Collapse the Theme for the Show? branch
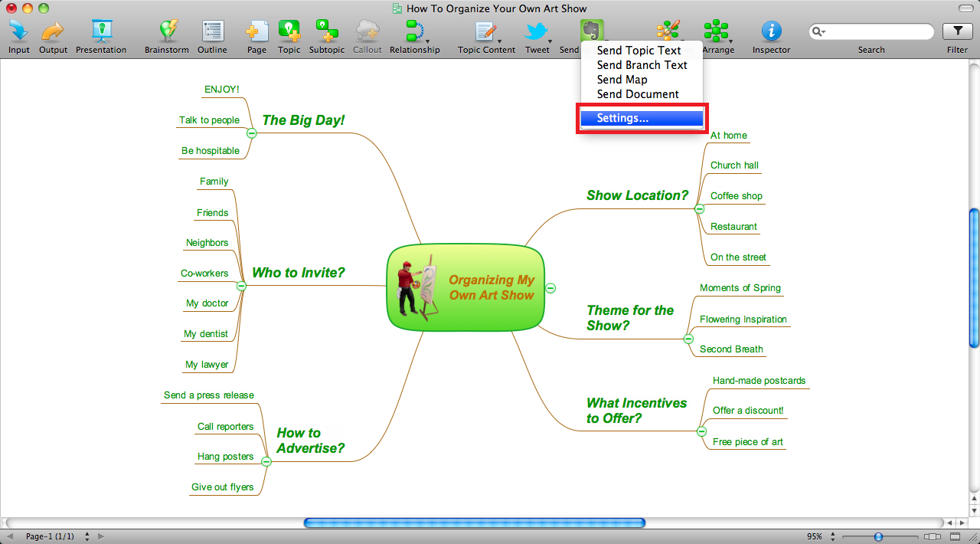The image size is (980, 544). tap(688, 339)
